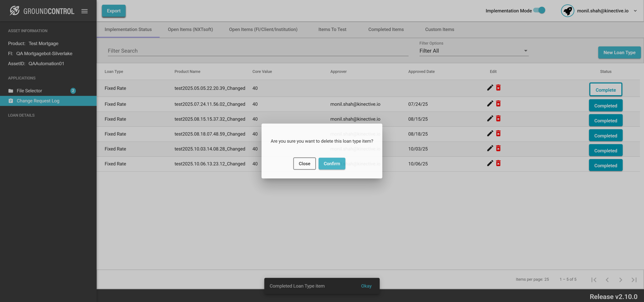Image resolution: width=644 pixels, height=302 pixels.
Task: Click the hamburger menu icon beside GroundControl logo
Action: pos(85,11)
